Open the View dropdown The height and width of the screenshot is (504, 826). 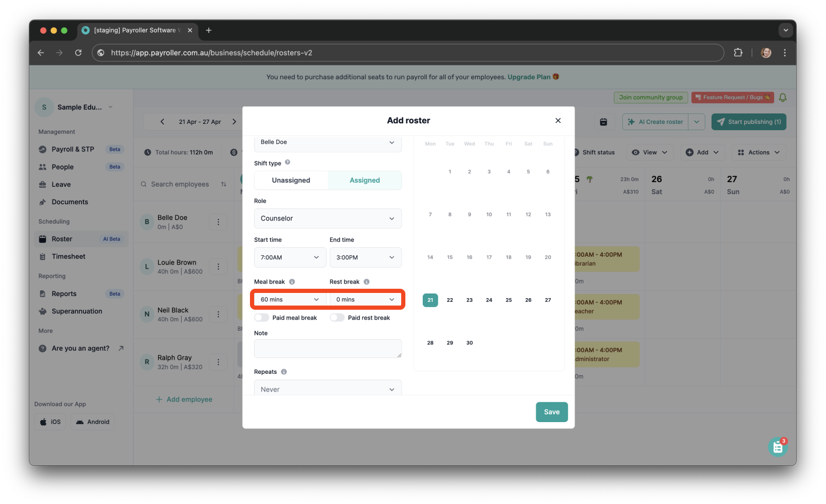click(650, 152)
